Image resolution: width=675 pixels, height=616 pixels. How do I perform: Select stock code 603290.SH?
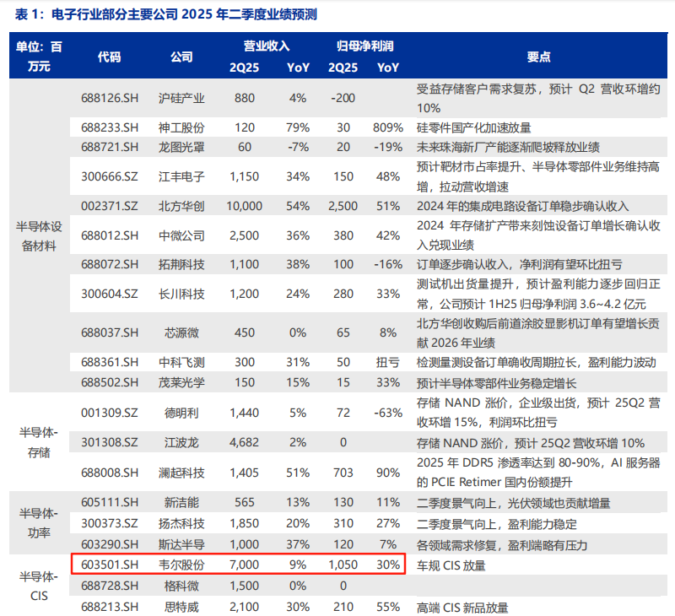click(x=110, y=544)
